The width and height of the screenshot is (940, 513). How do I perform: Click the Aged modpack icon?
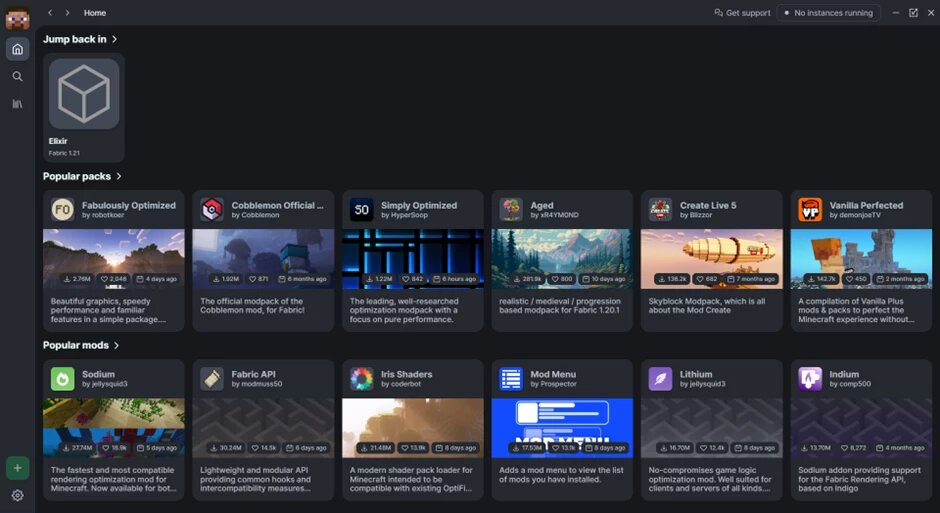coord(511,210)
